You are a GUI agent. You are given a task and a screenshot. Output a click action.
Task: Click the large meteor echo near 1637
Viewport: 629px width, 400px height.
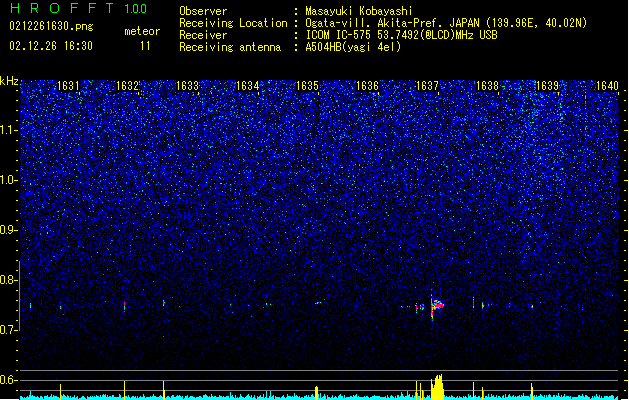point(436,306)
